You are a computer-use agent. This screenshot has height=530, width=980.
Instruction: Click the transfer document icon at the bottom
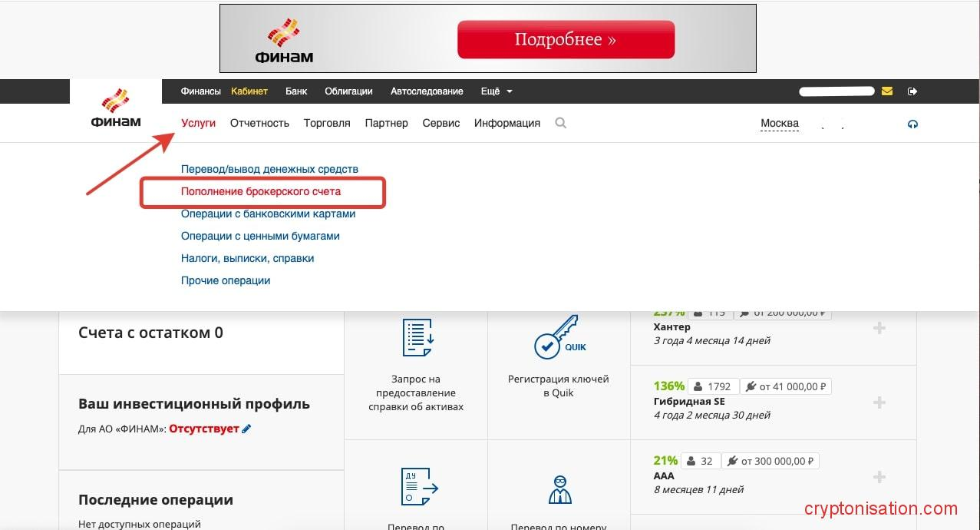[x=417, y=488]
